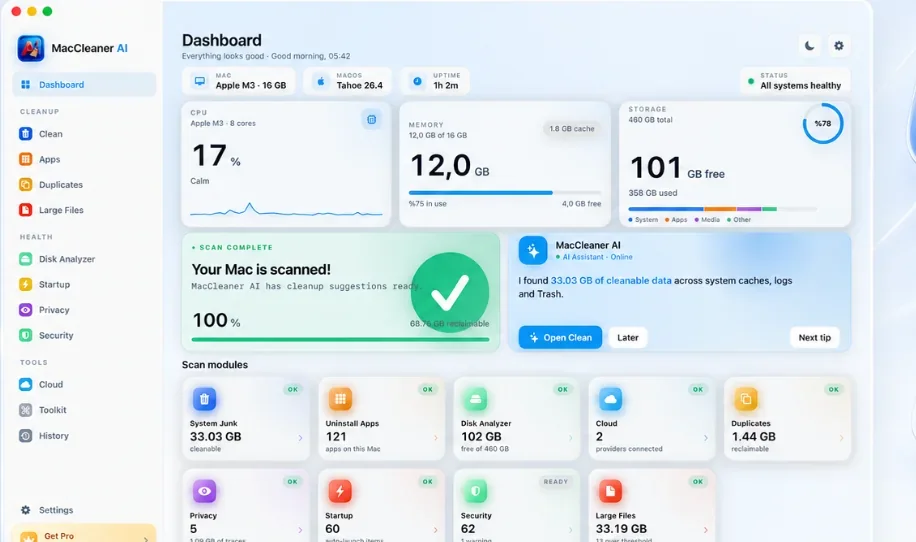The image size is (916, 542).
Task: Expand the Privacy card chevron
Action: pos(300,530)
